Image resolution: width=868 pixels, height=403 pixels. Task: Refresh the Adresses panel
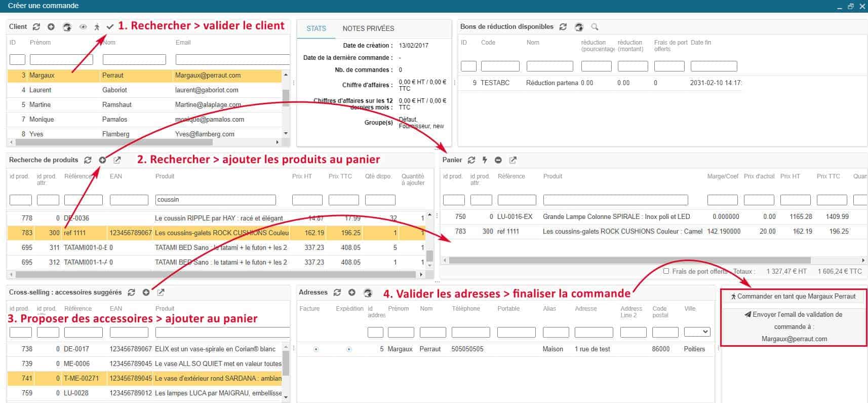point(337,292)
